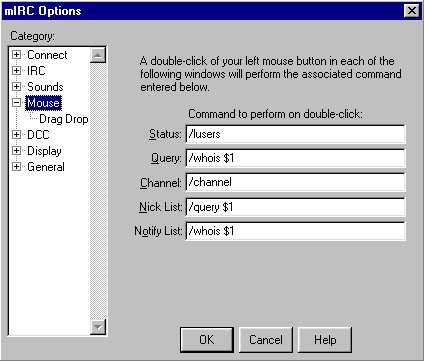Click the Status command field containing /lusers

[295, 134]
